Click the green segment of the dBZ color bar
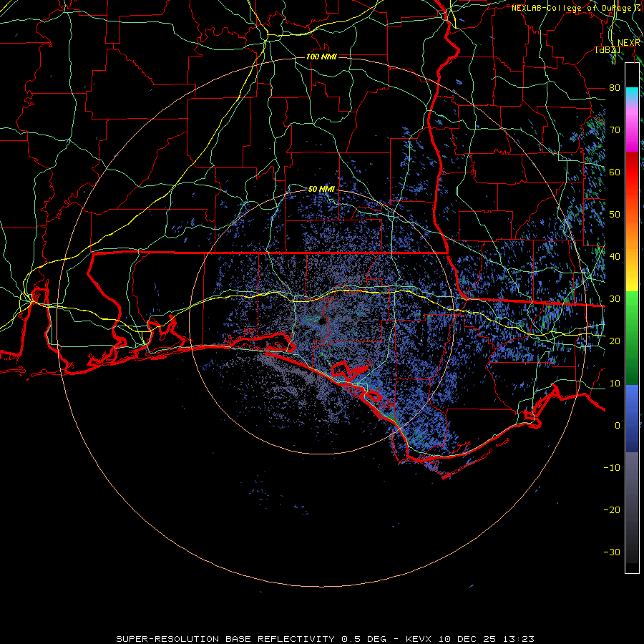 [x=632, y=338]
